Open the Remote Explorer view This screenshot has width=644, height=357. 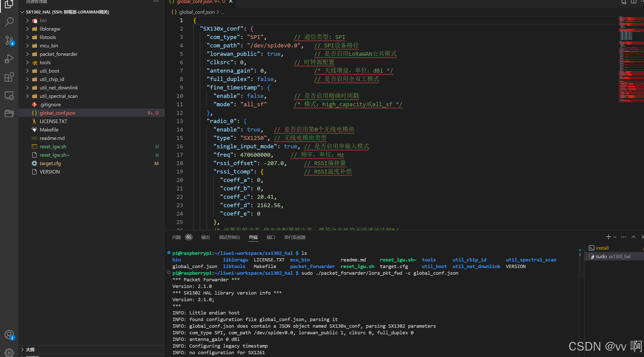[x=9, y=95]
